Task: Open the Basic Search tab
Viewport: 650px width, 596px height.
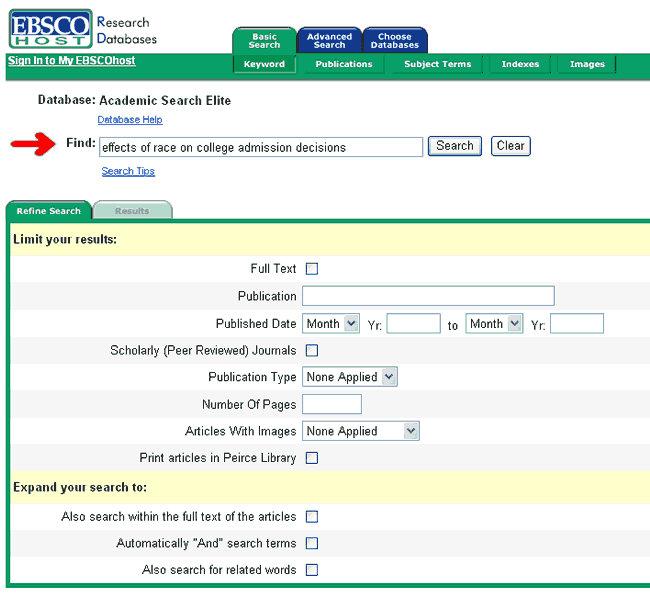Action: pos(264,41)
